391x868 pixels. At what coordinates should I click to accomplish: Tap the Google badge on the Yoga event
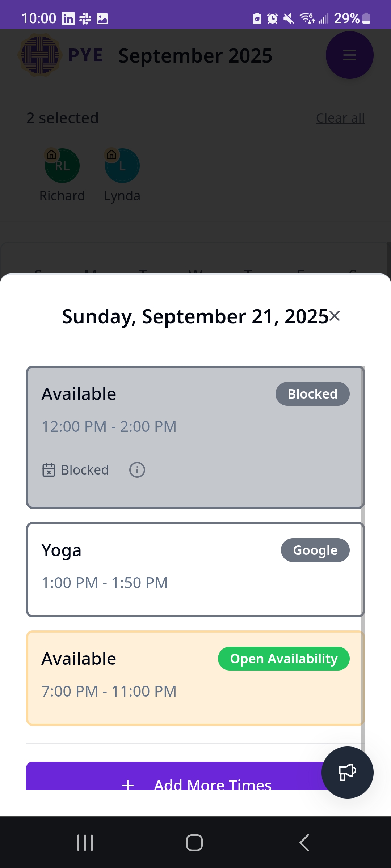(315, 550)
